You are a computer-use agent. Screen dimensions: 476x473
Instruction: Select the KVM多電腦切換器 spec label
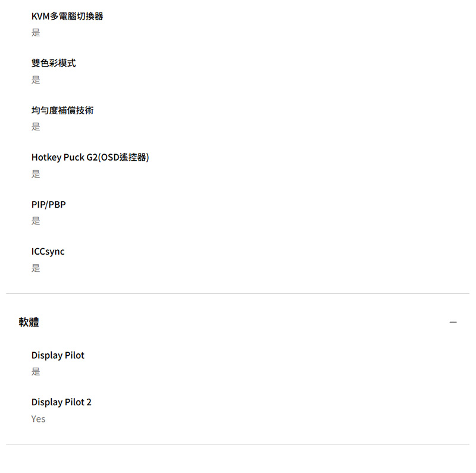pos(67,16)
